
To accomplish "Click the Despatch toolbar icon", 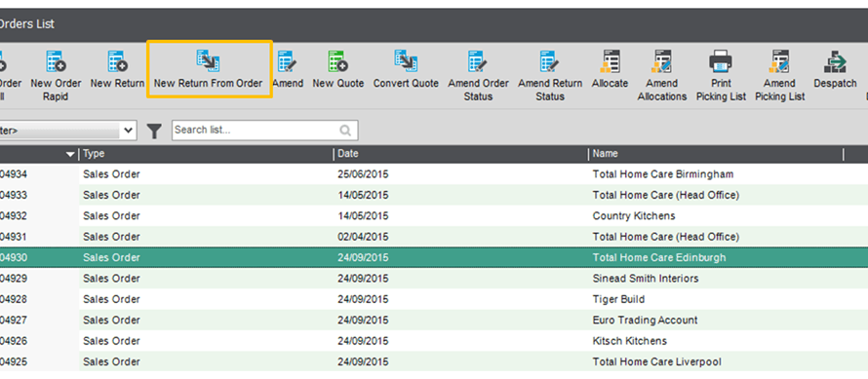I will tap(835, 61).
